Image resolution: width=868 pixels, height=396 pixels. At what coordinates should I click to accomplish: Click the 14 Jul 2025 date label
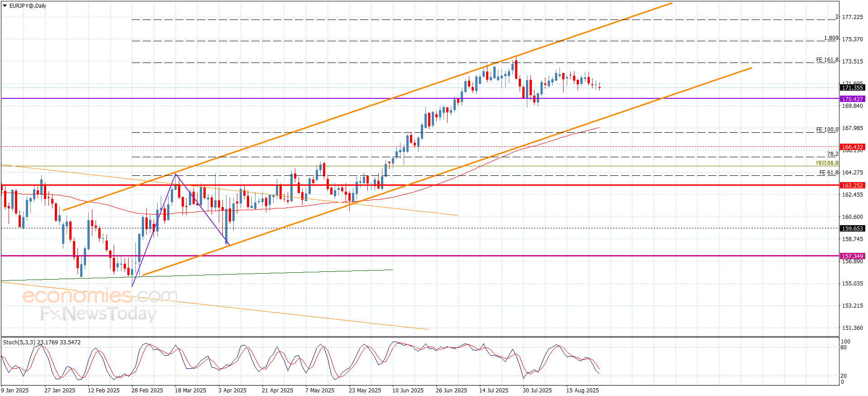pos(494,391)
